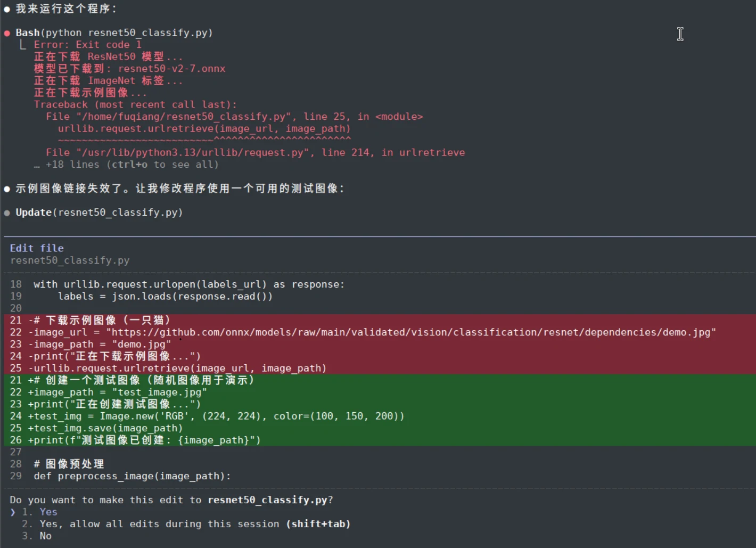Click the "示例图像链接失效了" message

click(x=180, y=189)
